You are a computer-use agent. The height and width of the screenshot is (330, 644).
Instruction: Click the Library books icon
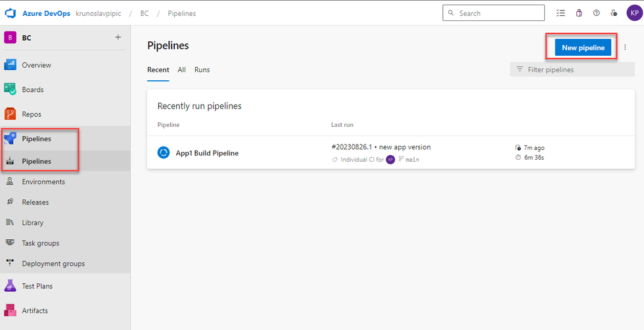click(11, 222)
